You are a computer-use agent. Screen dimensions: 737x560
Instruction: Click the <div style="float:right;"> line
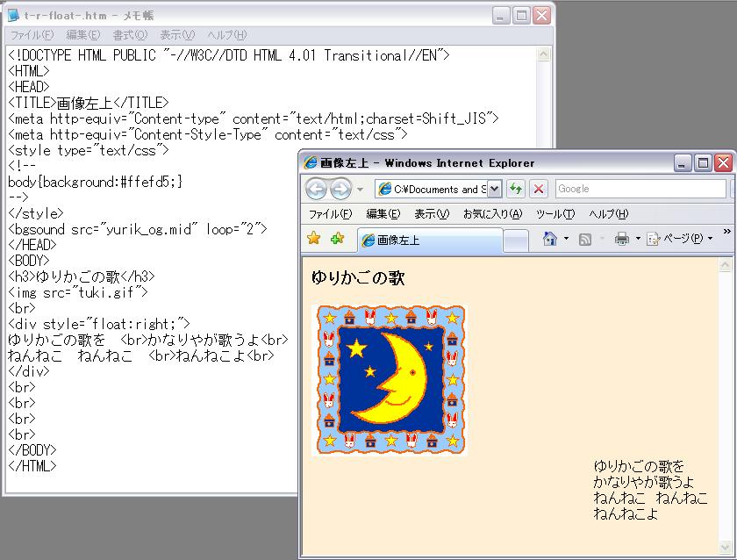point(99,324)
